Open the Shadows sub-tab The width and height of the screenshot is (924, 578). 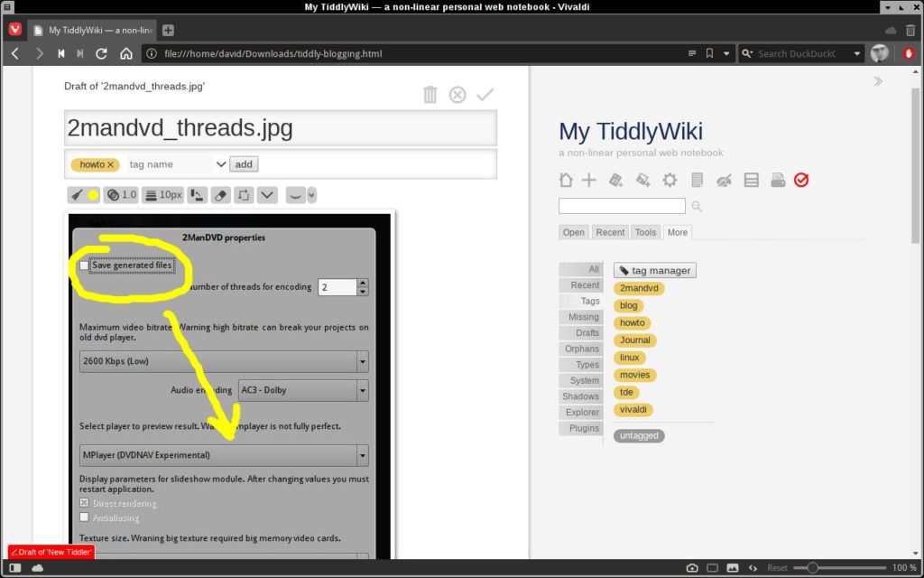tap(581, 397)
